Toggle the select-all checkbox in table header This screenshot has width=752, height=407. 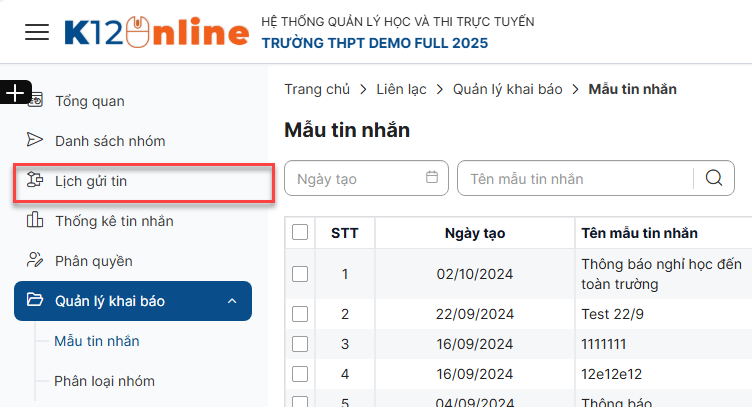coord(300,233)
